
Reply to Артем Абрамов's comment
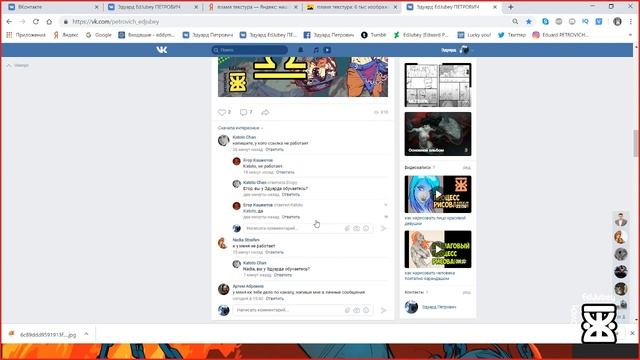click(275, 299)
